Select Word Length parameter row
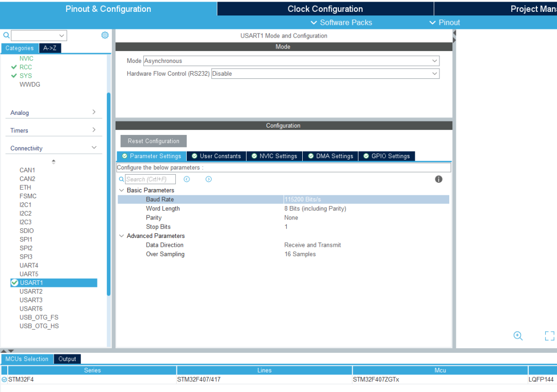 pyautogui.click(x=284, y=209)
